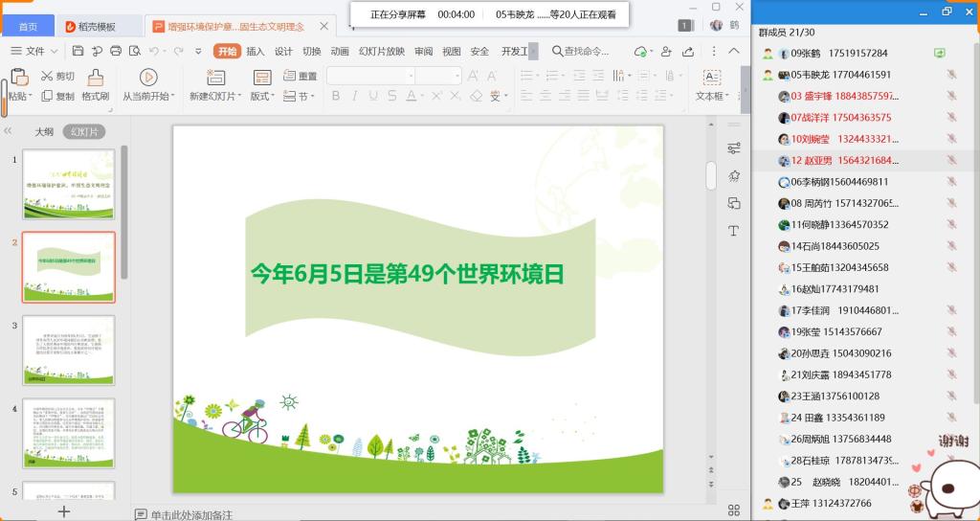Open the 插入 ribbon tab

[x=255, y=52]
